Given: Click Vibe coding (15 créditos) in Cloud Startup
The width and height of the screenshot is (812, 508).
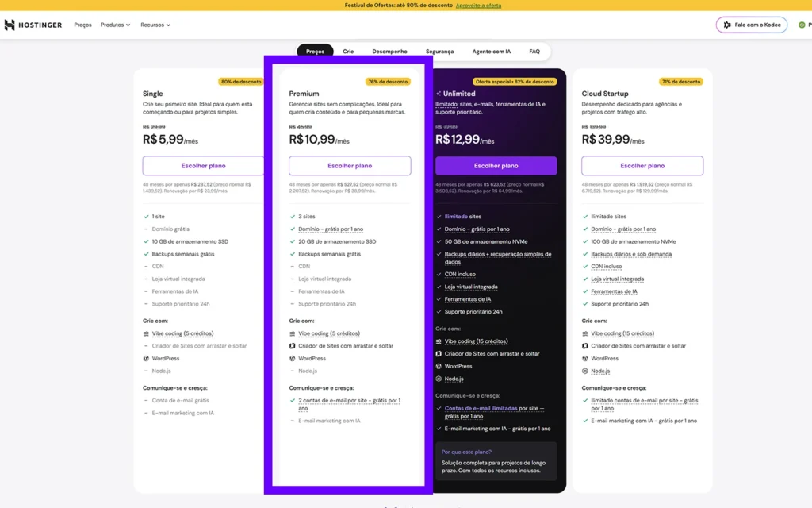Looking at the screenshot, I should point(622,334).
